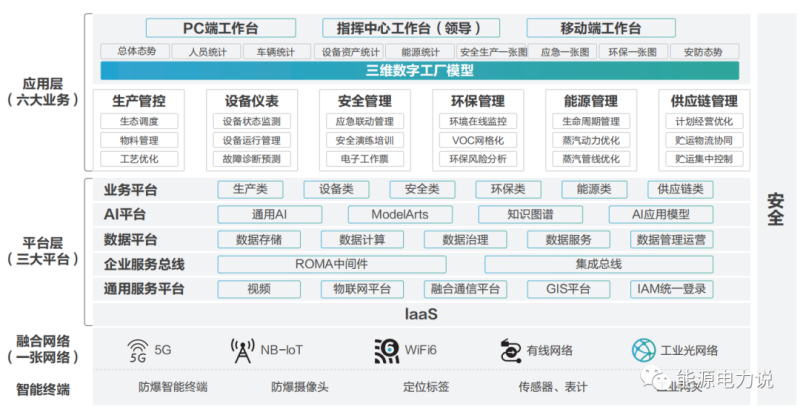Click the 有线网络 wired network icon
800x415 pixels.
pos(510,350)
